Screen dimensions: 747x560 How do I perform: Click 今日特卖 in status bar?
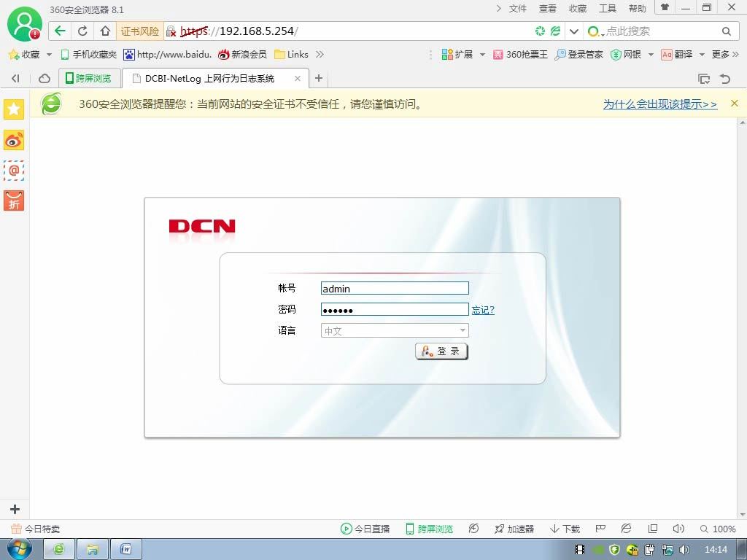click(x=36, y=529)
